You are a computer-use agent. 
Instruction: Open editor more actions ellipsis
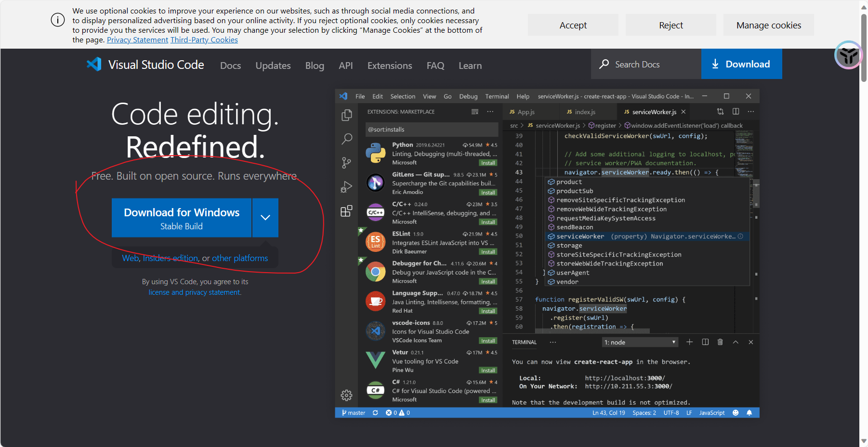click(750, 111)
